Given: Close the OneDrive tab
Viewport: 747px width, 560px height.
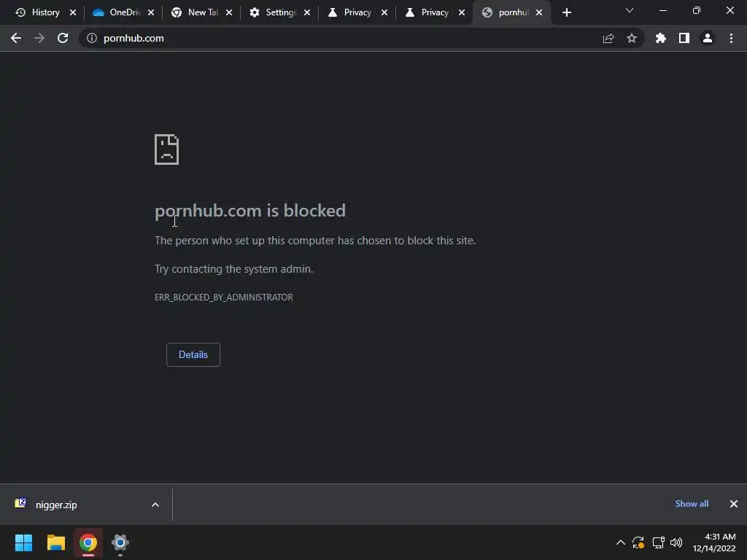Looking at the screenshot, I should click(x=151, y=12).
